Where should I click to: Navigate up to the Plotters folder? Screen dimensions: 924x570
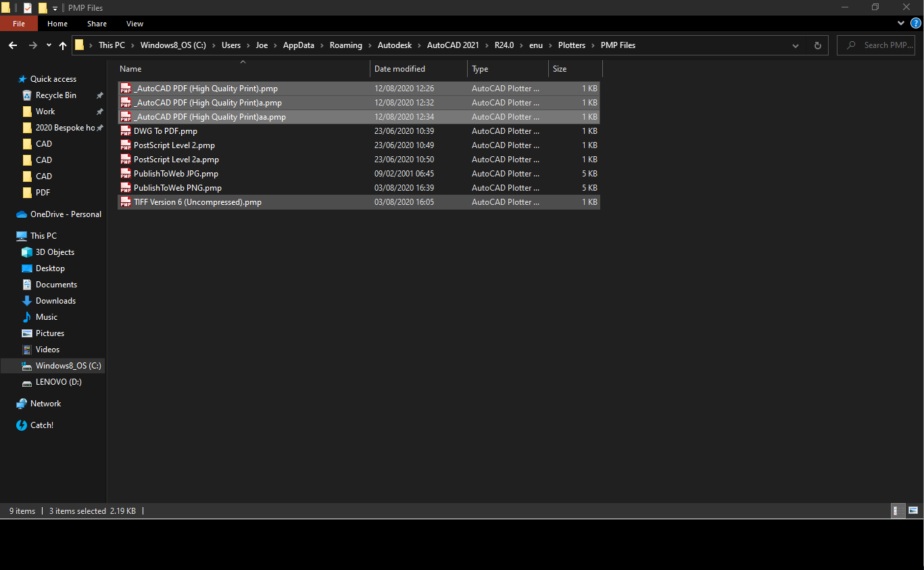[62, 45]
